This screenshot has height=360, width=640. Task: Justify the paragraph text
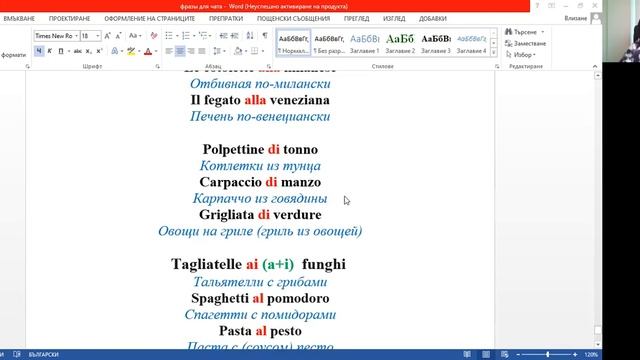tap(202, 51)
